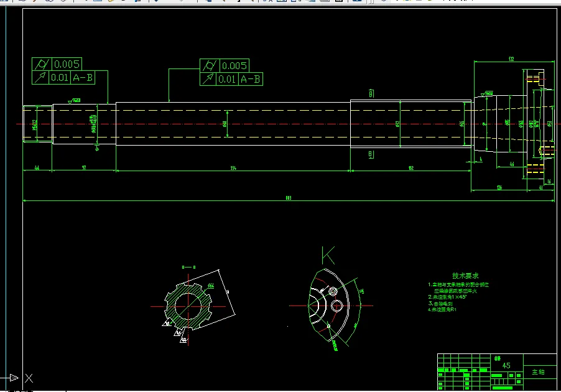Select the 354 length dimension

(233, 168)
